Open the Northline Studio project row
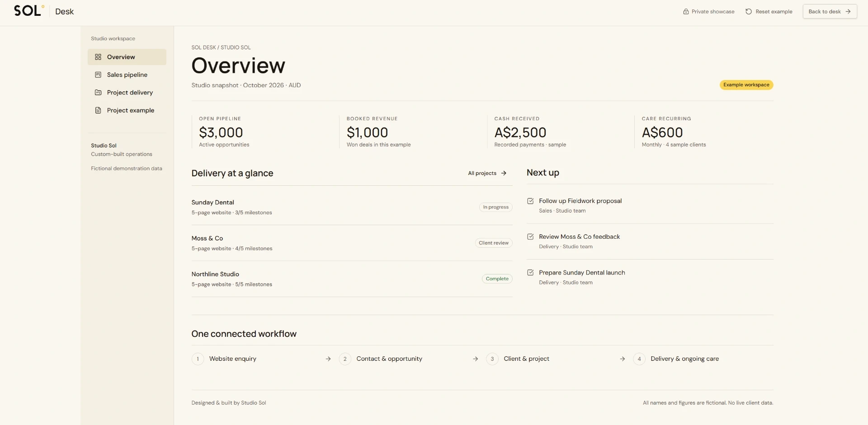 352,279
